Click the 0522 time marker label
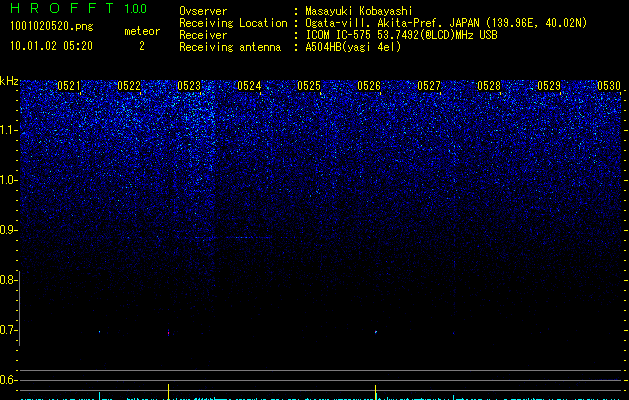Screen dimensions: 629x400 (129, 86)
